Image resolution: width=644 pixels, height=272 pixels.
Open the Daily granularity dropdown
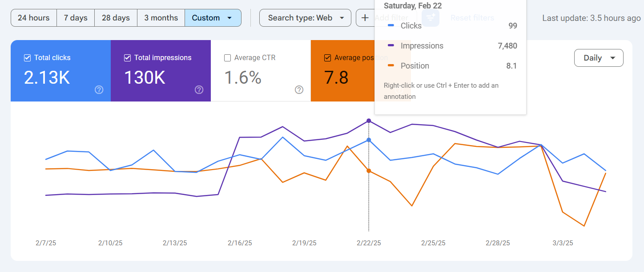pyautogui.click(x=599, y=58)
